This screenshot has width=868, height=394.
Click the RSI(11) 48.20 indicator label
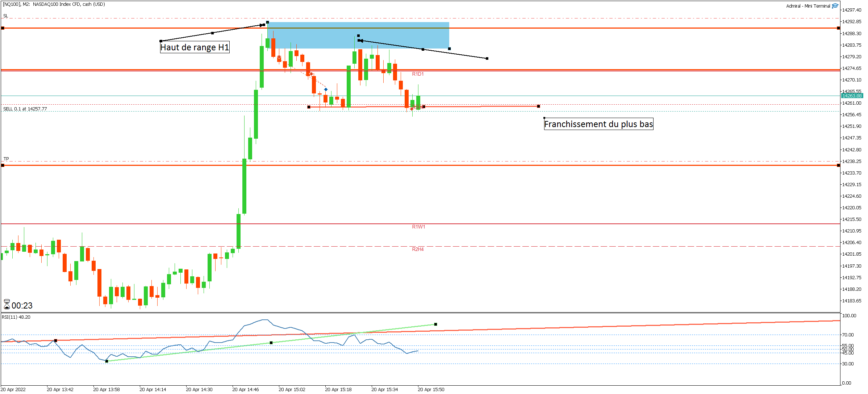click(16, 317)
